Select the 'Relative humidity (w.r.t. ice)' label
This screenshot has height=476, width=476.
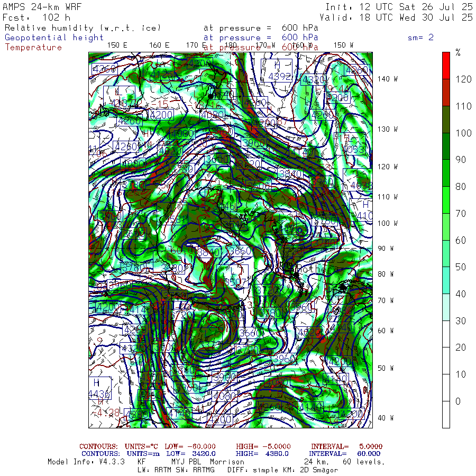[83, 28]
